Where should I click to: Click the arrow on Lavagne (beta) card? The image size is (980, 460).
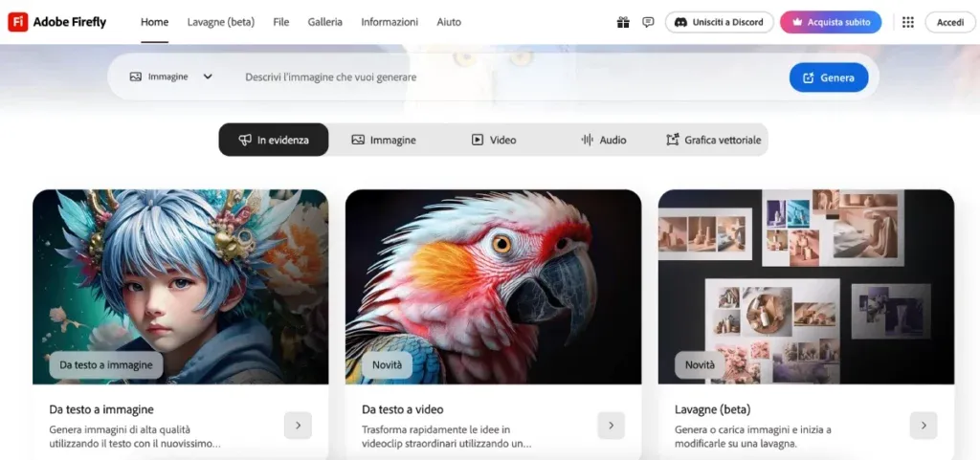[x=924, y=425]
